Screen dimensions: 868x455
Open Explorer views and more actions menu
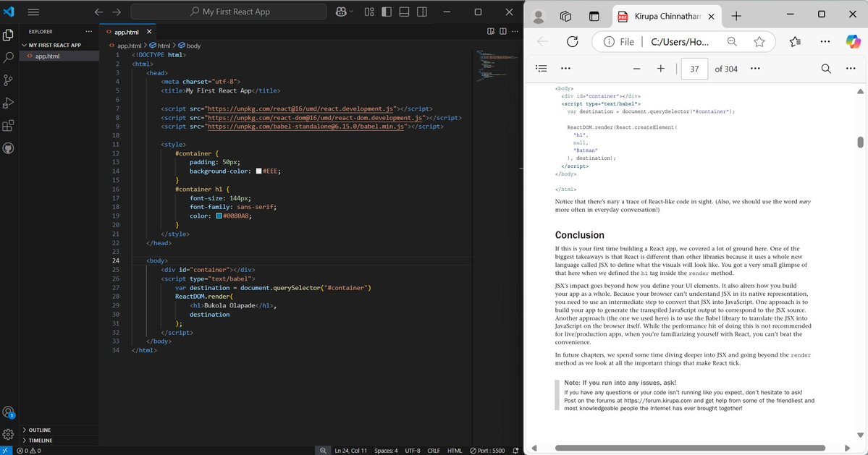(x=88, y=32)
